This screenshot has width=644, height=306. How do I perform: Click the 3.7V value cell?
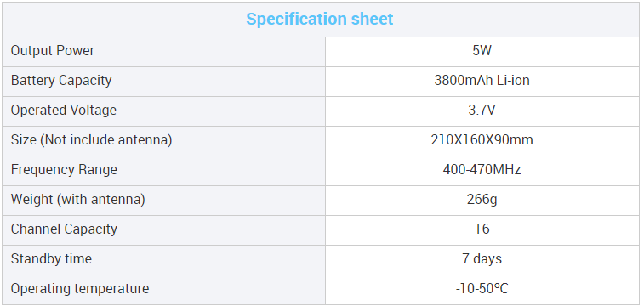[482, 111]
